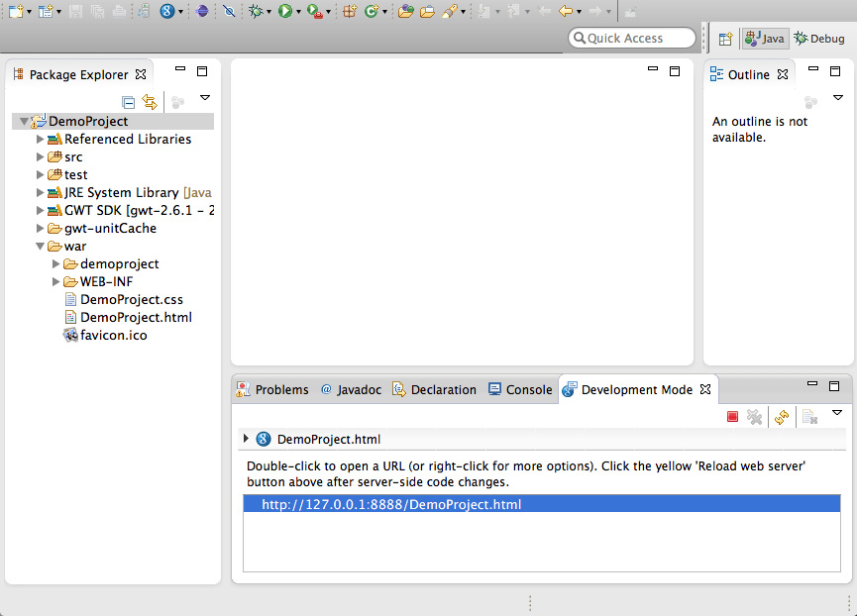Close the Outline tab
The image size is (857, 616).
coord(783,74)
